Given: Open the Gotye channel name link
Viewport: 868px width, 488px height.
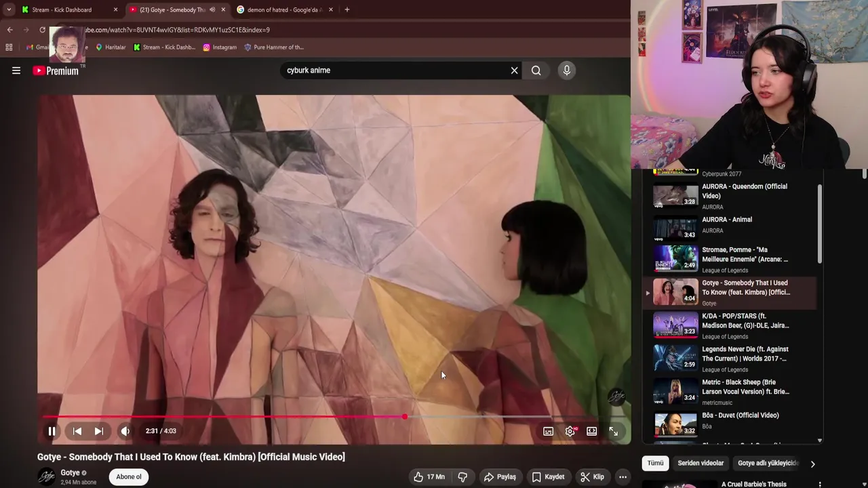Looking at the screenshot, I should point(70,472).
